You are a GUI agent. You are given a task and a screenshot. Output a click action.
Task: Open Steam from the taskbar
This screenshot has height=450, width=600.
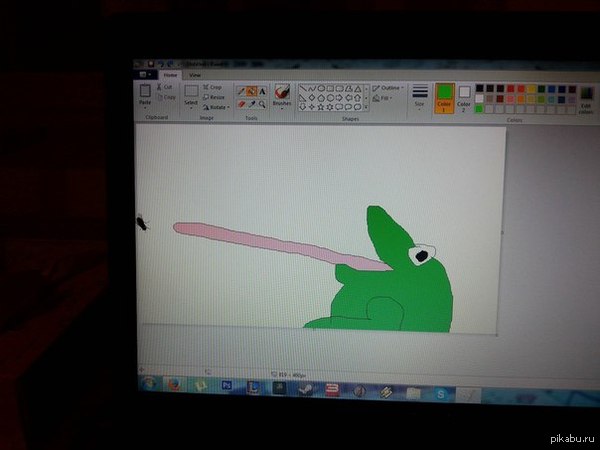tap(306, 389)
